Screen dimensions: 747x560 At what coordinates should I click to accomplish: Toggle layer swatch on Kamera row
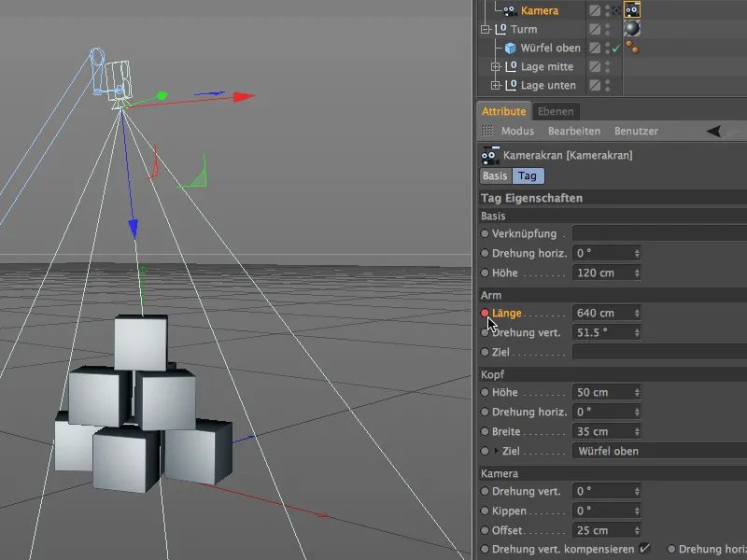click(x=595, y=10)
